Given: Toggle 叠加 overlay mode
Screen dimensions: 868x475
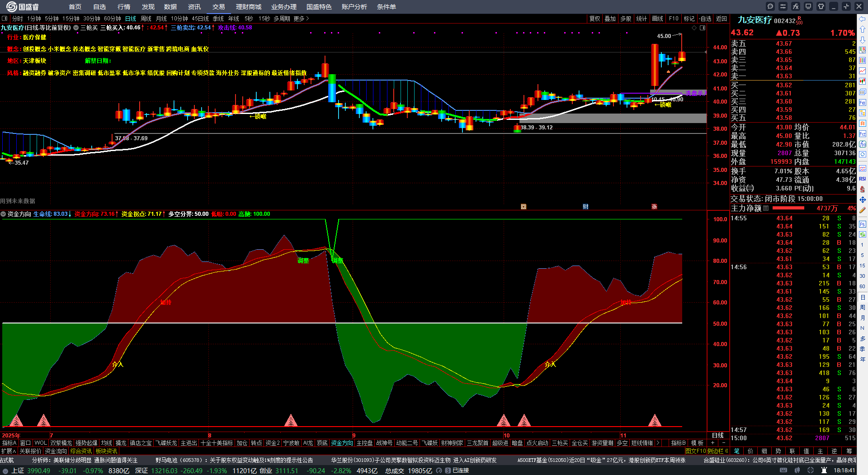Looking at the screenshot, I should pos(610,19).
